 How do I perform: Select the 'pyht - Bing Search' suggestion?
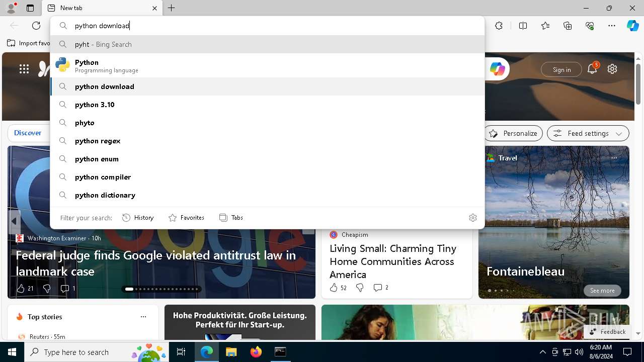(x=267, y=44)
